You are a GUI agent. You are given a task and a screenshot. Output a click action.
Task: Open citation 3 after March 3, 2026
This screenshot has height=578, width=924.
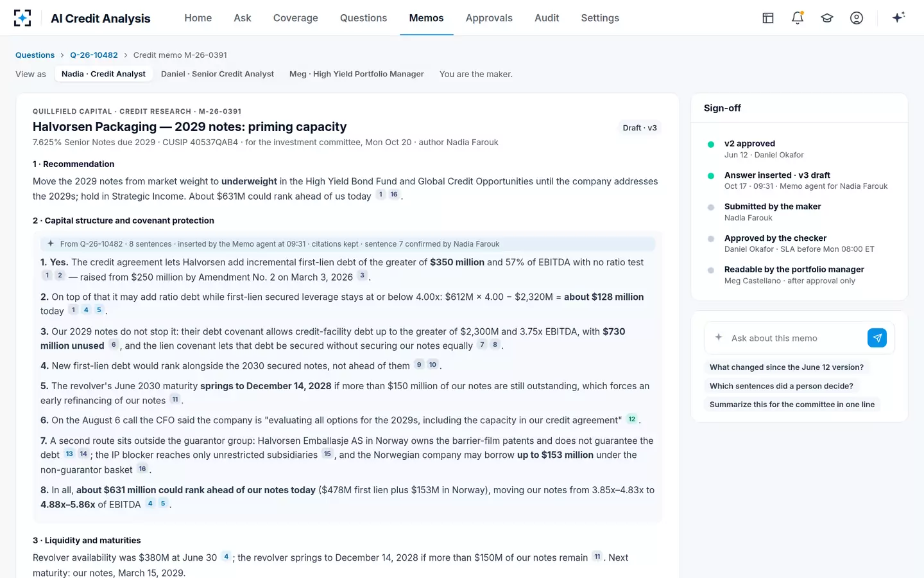pyautogui.click(x=362, y=276)
